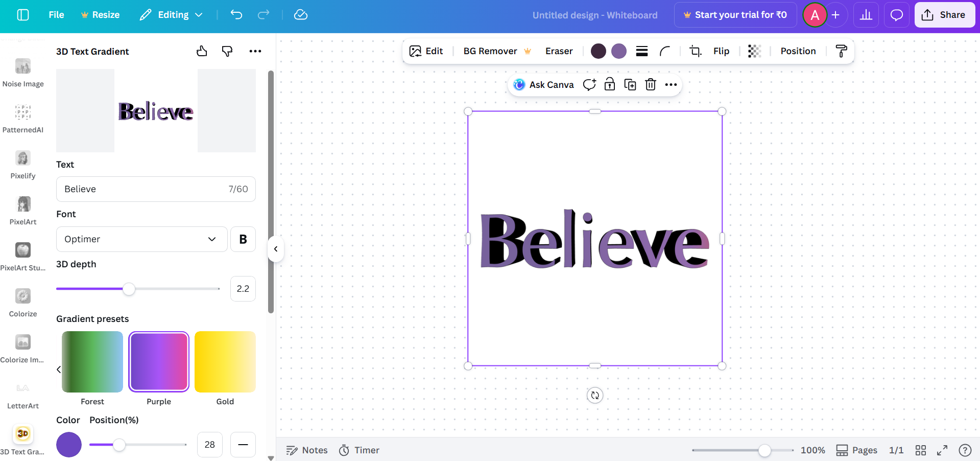
Task: Click the Copy style paint roller icon
Action: click(841, 51)
